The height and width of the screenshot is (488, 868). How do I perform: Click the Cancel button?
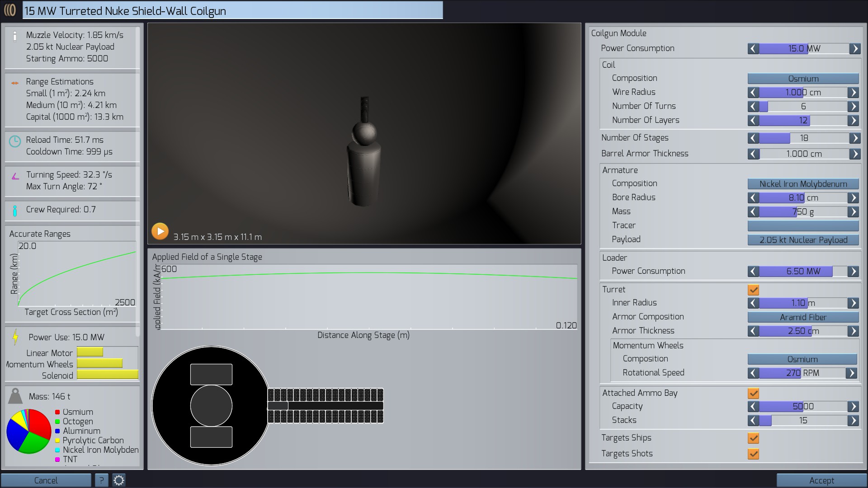[x=46, y=480]
